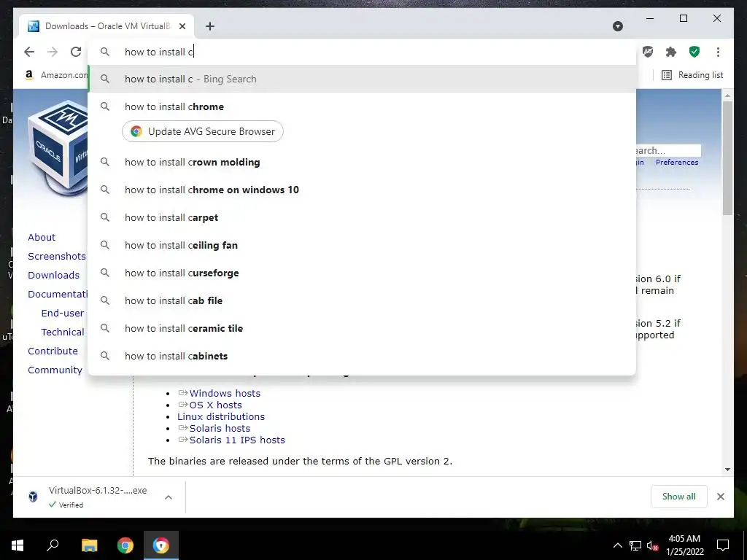Select 'how to install c - Bing Search' suggestion
Viewport: 747px width, 560px height.
point(362,79)
